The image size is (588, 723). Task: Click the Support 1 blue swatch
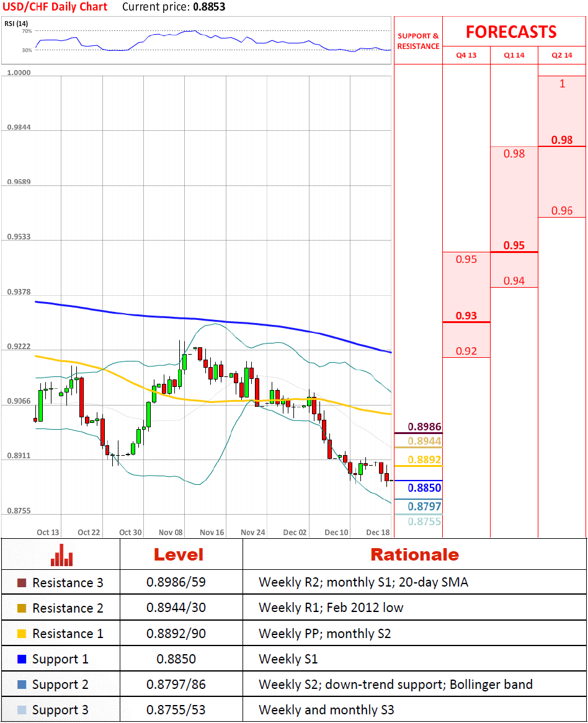click(x=22, y=659)
